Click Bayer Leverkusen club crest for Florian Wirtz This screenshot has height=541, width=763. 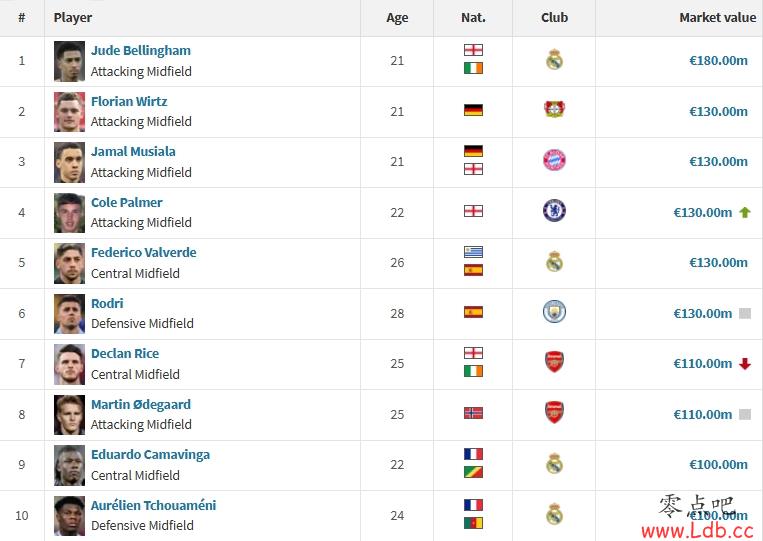(554, 109)
